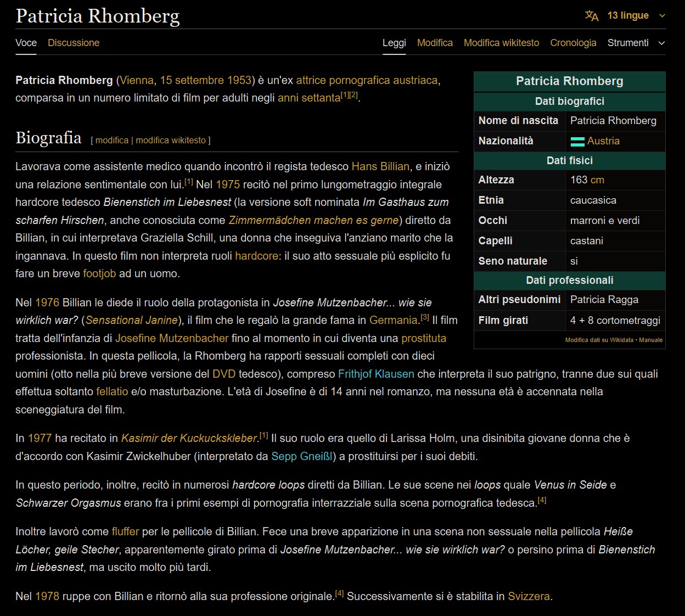
Task: Open the cm unit link beside 163
Action: click(x=597, y=180)
